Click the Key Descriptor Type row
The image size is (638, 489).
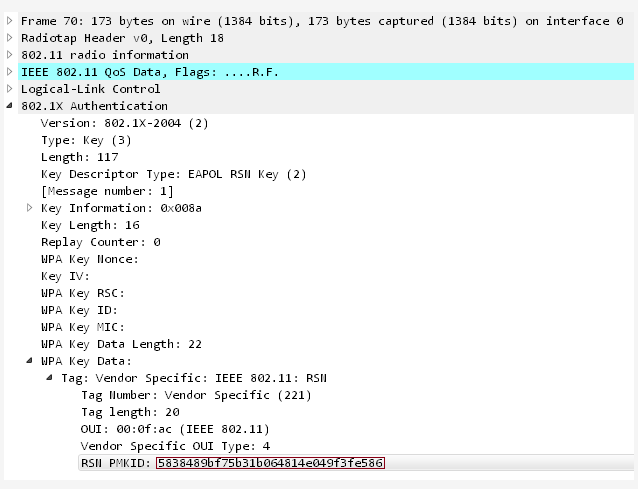pyautogui.click(x=159, y=174)
